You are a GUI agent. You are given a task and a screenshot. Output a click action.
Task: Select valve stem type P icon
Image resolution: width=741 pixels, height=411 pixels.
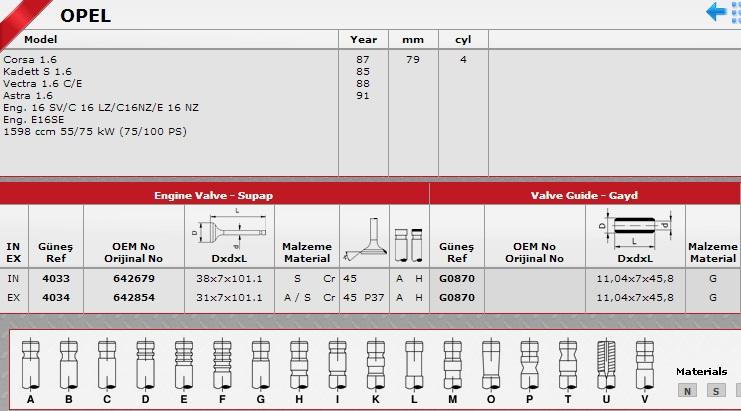529,364
